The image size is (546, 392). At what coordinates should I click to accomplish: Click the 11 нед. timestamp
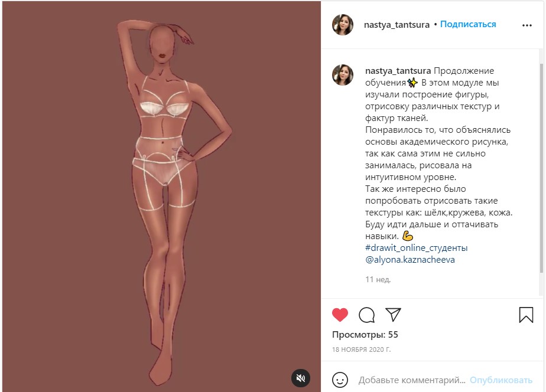(378, 279)
